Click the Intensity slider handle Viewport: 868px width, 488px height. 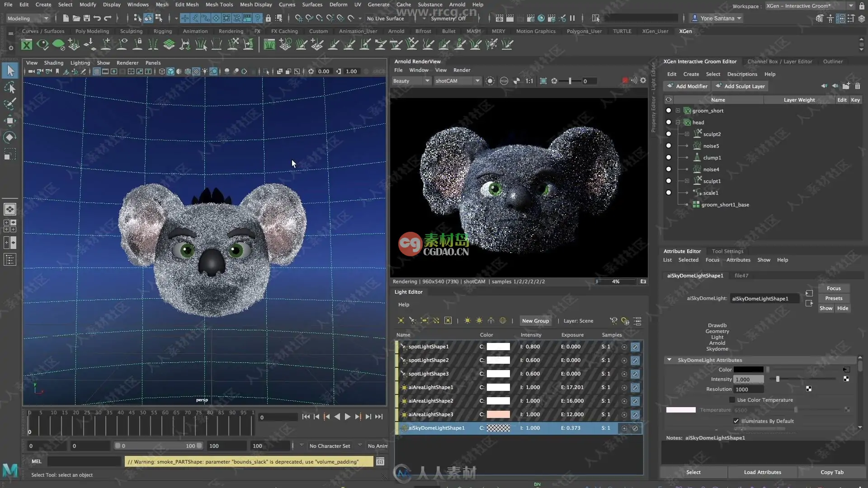coord(778,379)
